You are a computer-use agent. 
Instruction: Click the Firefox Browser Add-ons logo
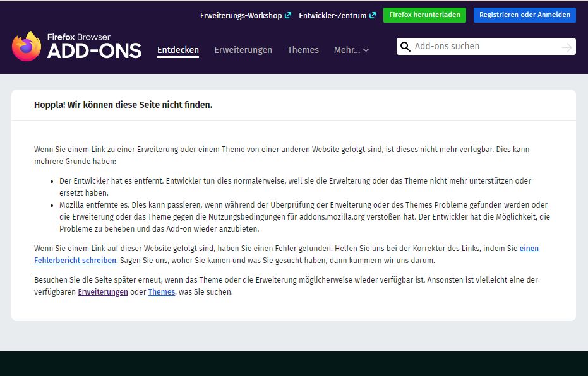[x=76, y=46]
